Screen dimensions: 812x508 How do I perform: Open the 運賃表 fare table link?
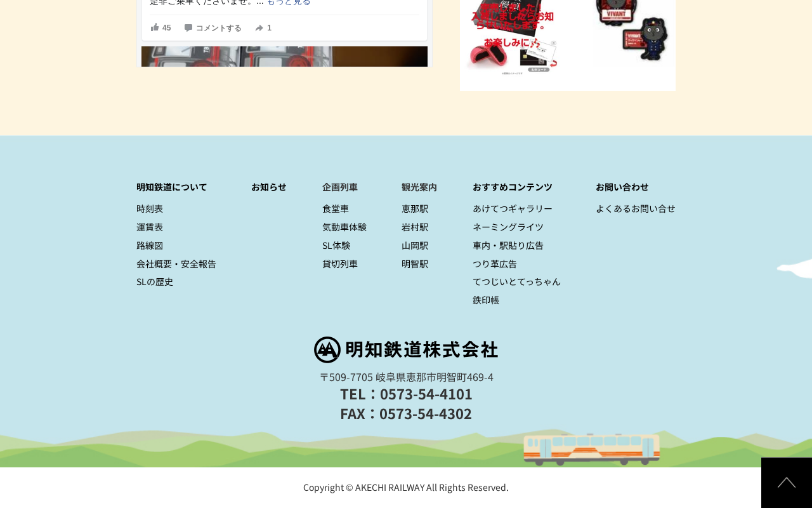click(x=150, y=227)
